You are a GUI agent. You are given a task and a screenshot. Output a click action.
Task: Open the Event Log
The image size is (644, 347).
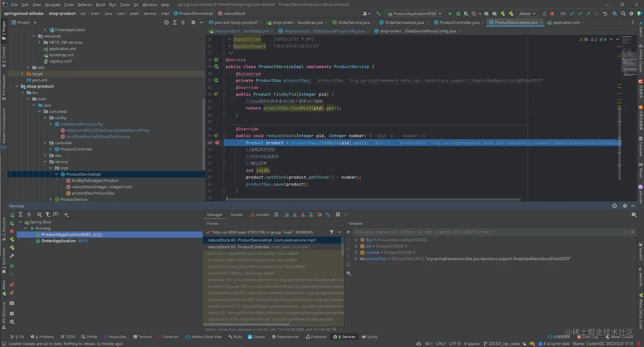(587, 337)
